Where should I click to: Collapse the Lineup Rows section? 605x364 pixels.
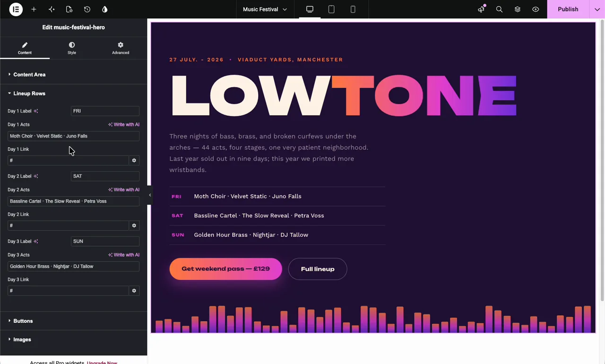tap(73, 93)
